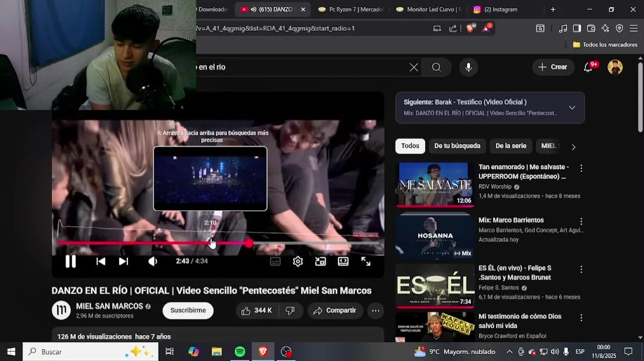
Task: Expand the Siguiente mix playlist panel
Action: (572, 107)
